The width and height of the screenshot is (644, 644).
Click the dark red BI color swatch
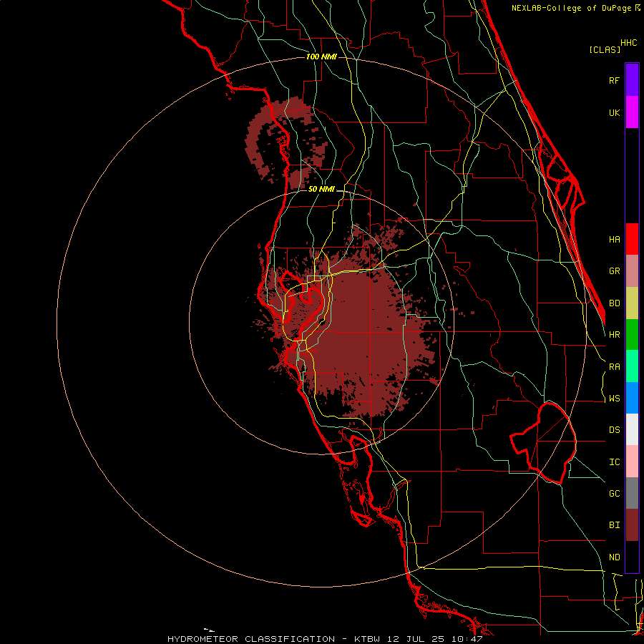(632, 525)
